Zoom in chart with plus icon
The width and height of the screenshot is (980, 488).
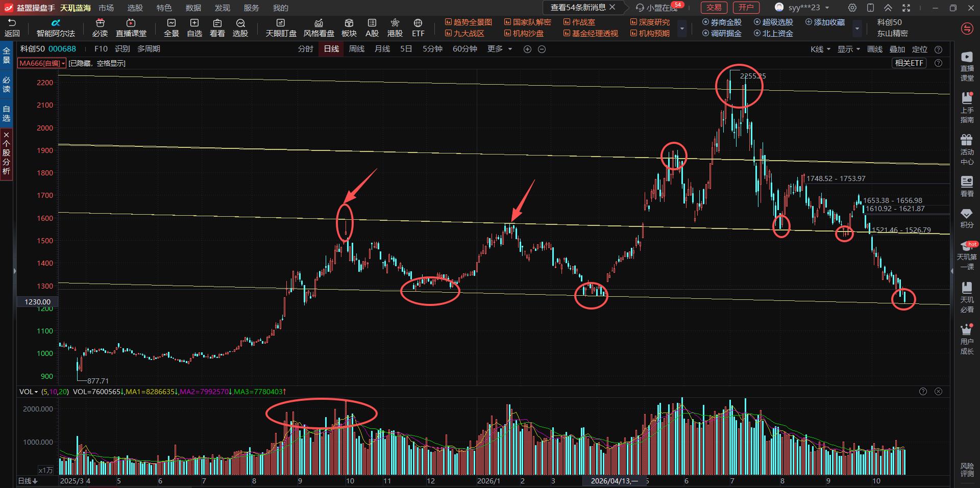[x=527, y=49]
